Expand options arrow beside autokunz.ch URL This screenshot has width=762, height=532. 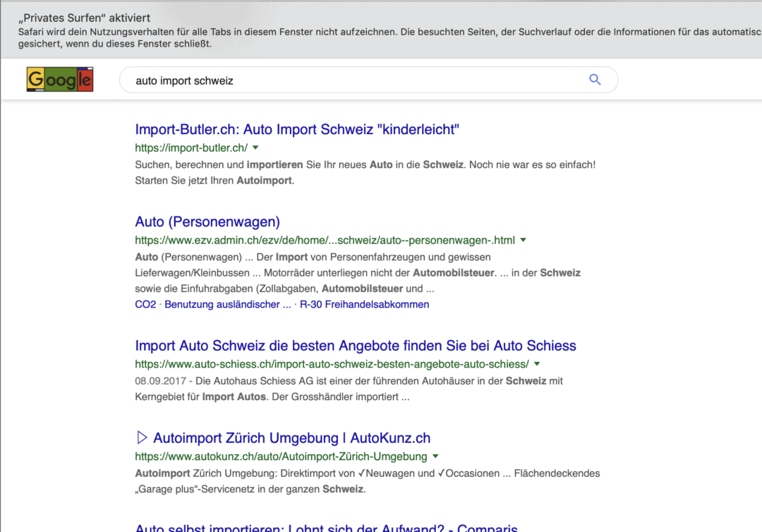click(435, 456)
